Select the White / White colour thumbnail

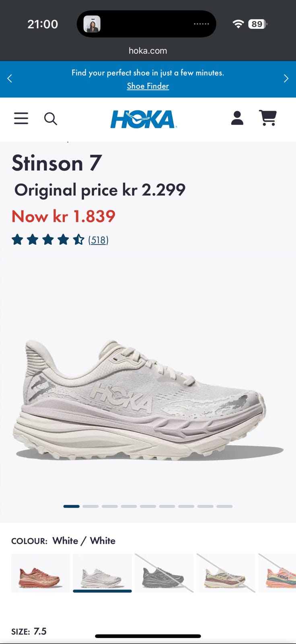102,573
